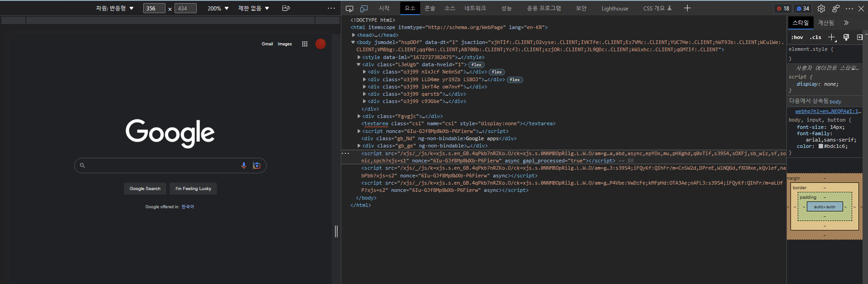Switch to the 성능 tab
Image resolution: width=868 pixels, height=284 pixels.
[x=506, y=8]
